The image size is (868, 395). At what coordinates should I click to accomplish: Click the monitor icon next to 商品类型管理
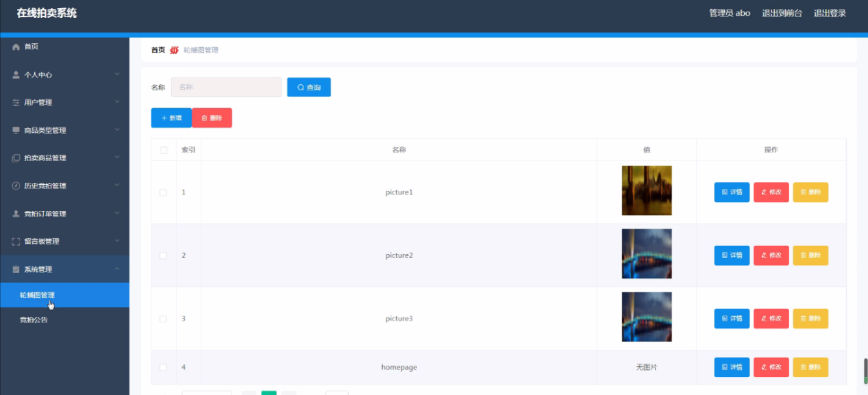pyautogui.click(x=16, y=130)
